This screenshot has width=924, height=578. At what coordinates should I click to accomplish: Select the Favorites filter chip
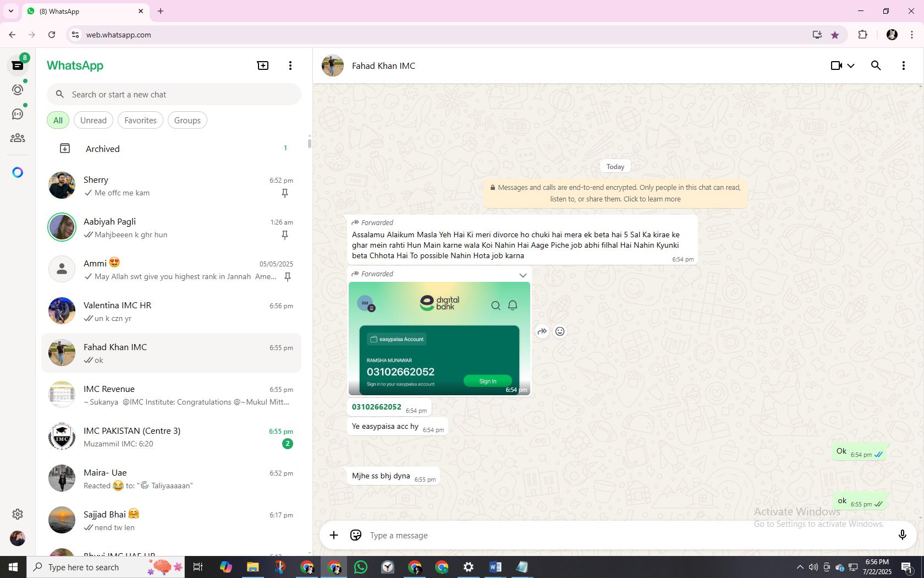140,120
